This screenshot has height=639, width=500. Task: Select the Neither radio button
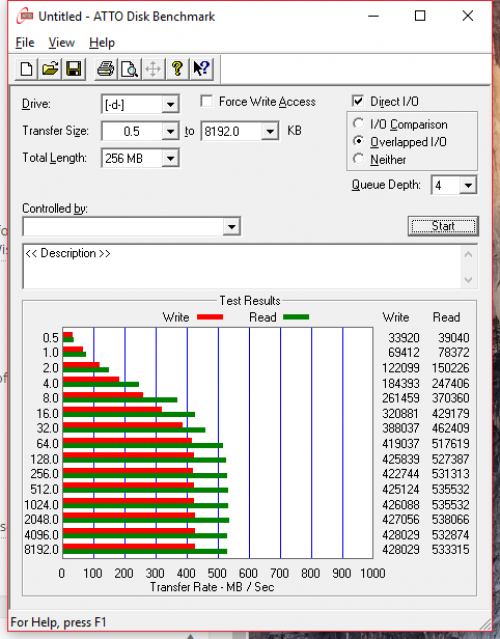coord(358,159)
